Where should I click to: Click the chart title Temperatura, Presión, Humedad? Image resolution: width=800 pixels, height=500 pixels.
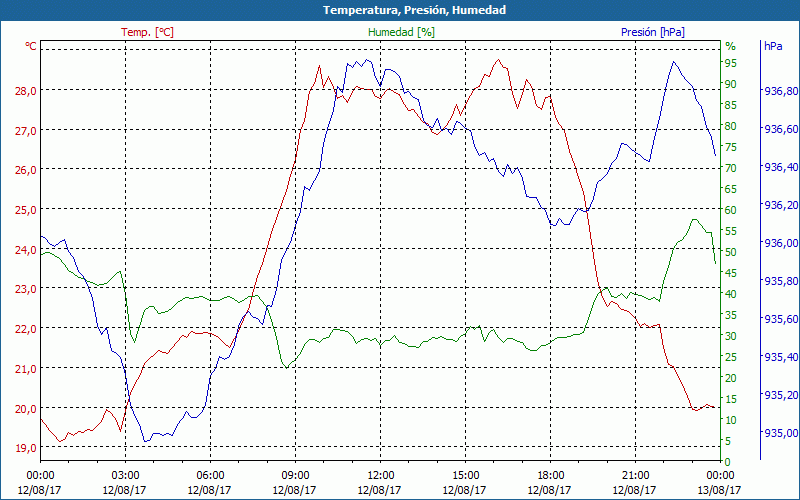point(414,10)
